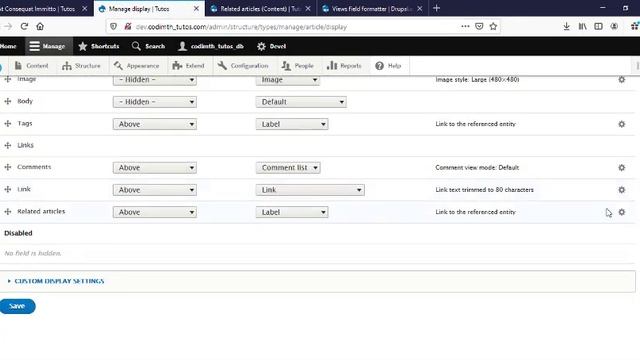Screen dimensions: 640x360
Task: Open Tags format dropdown showing Label
Action: pos(292,124)
